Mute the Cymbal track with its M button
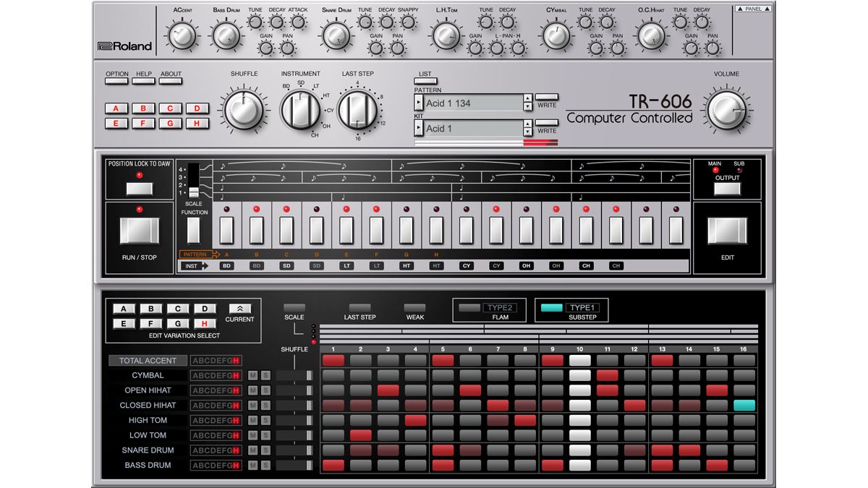The image size is (868, 488). 252,375
